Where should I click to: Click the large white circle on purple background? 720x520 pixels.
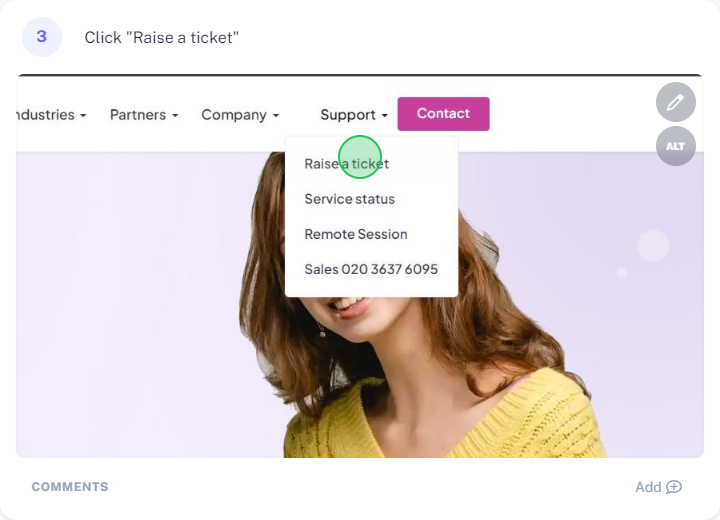tap(653, 245)
